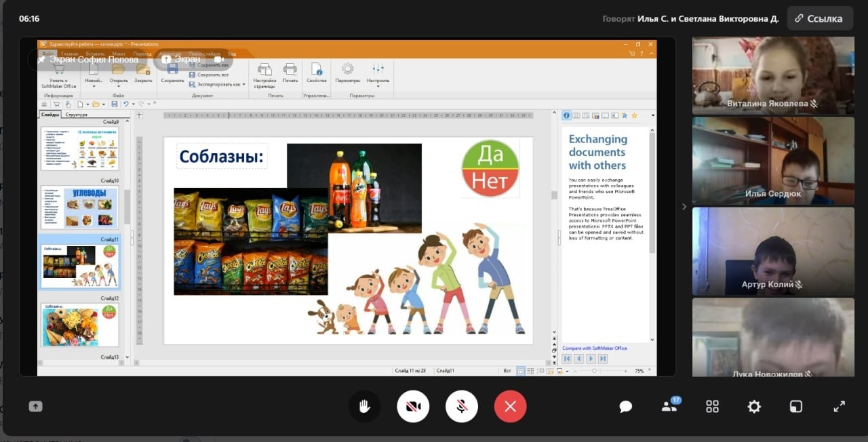Viewport: 868px width, 442px height.
Task: Select Илья Сердюк's video tile
Action: pyautogui.click(x=773, y=161)
